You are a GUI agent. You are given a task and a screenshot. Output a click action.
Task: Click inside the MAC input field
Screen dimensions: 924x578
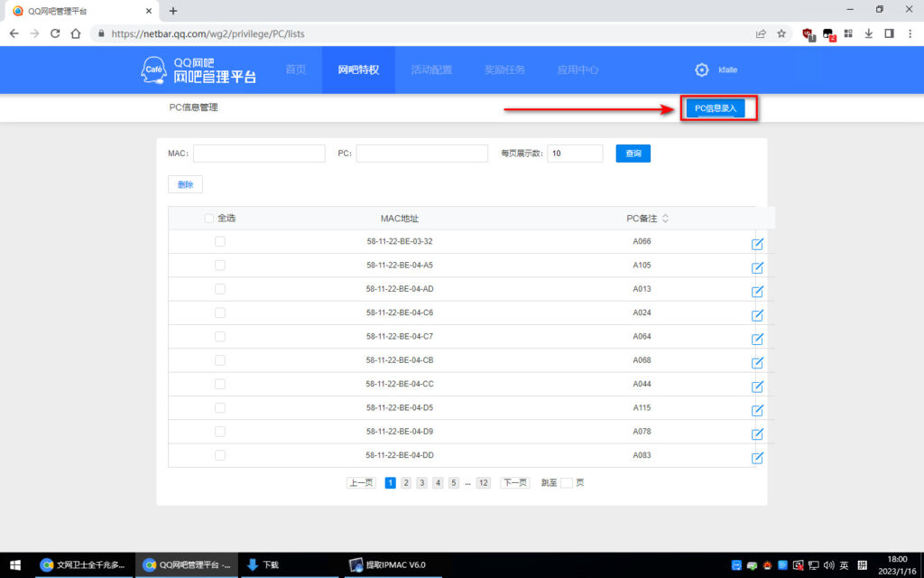tap(259, 153)
